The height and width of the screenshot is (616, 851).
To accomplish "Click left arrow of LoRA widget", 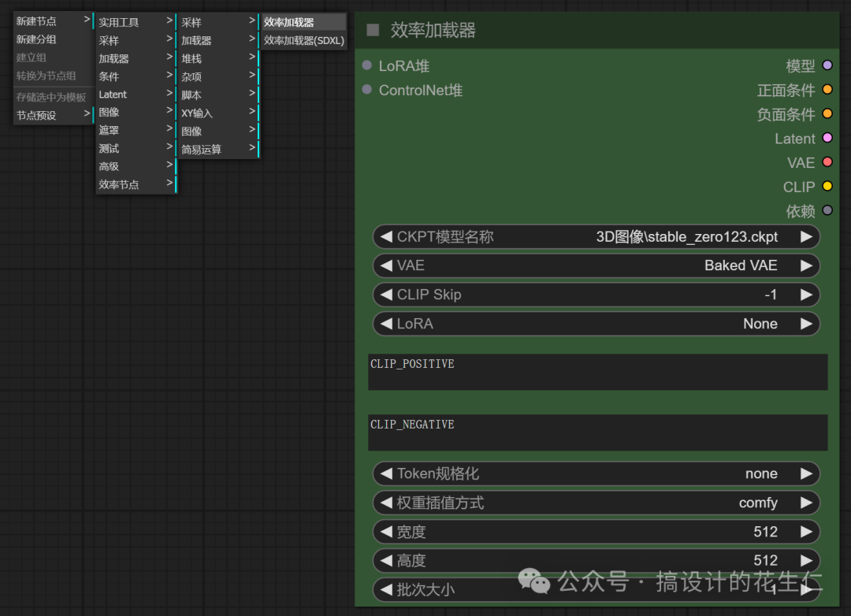I will tap(386, 324).
